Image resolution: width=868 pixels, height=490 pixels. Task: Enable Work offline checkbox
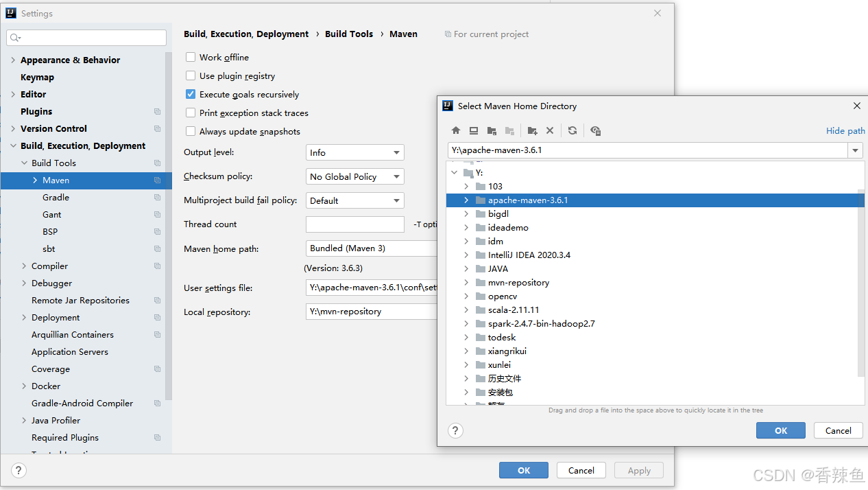coord(191,57)
